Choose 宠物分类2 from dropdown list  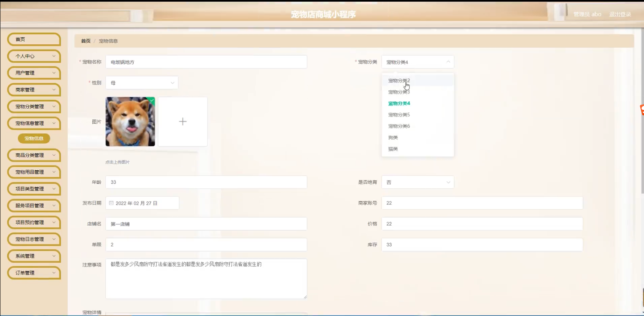pyautogui.click(x=418, y=81)
